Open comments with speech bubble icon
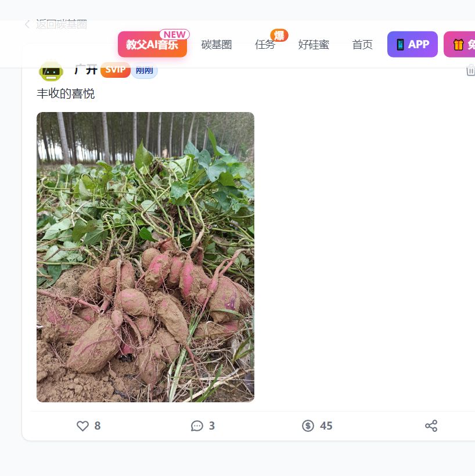This screenshot has height=476, width=475. tap(197, 425)
